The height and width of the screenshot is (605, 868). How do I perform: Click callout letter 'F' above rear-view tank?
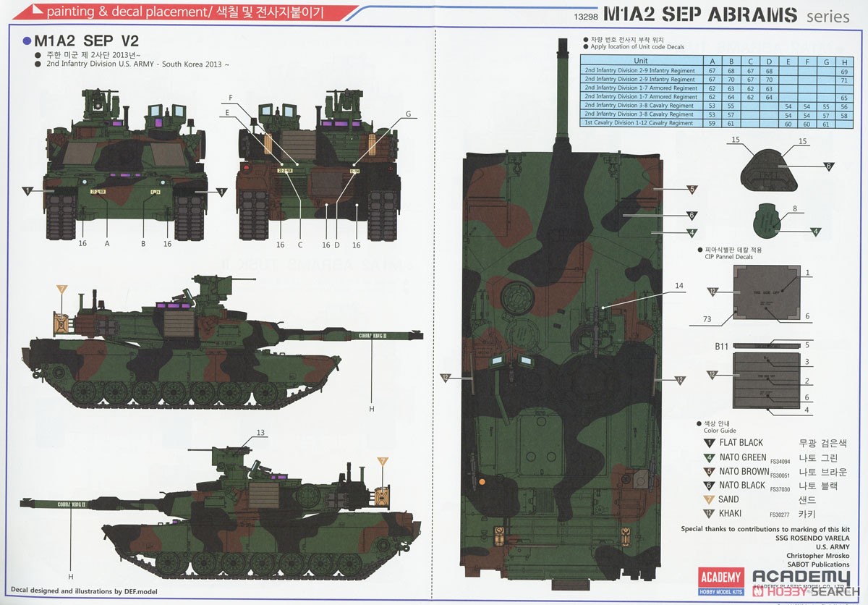231,98
